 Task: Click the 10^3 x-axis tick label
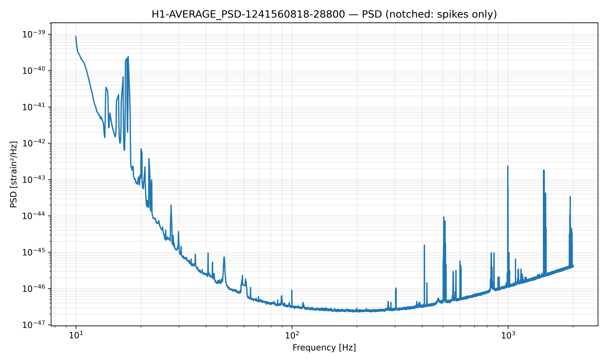click(508, 335)
